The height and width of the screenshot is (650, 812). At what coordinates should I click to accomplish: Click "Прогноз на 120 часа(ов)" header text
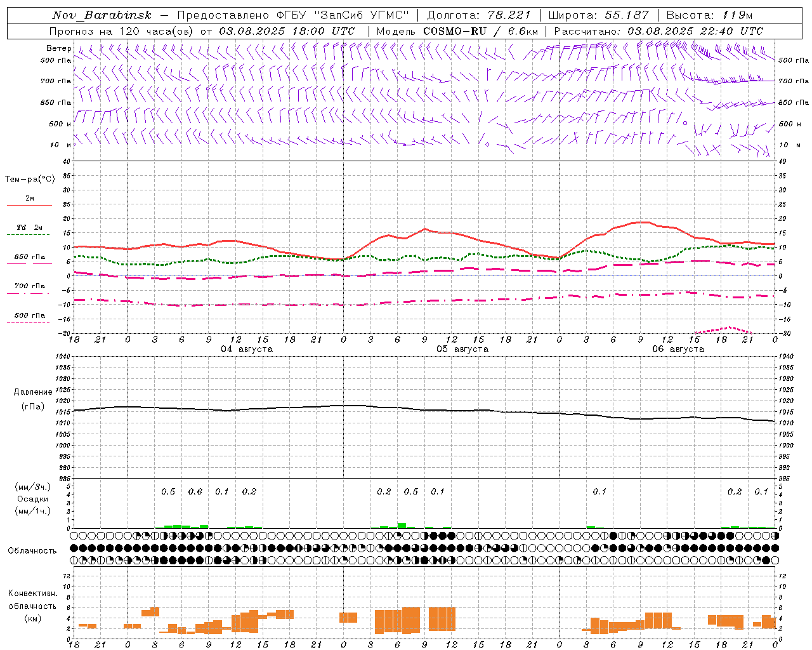pos(122,31)
